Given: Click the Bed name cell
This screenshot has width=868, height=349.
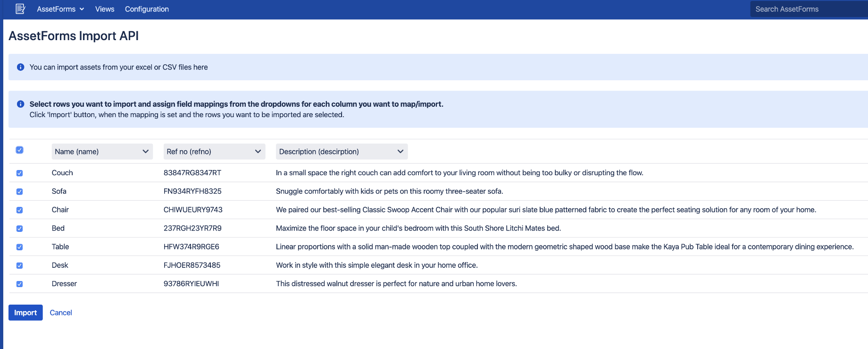Looking at the screenshot, I should click(58, 228).
